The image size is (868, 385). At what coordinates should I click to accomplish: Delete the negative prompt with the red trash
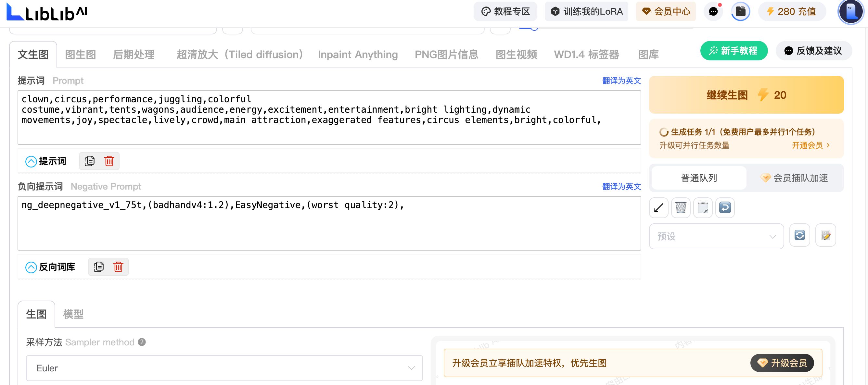click(x=118, y=267)
